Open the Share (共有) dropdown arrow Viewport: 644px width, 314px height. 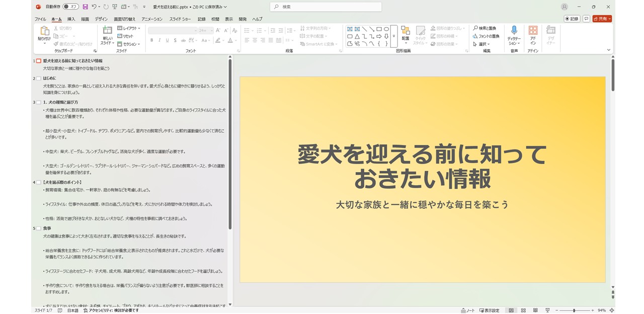coord(610,19)
